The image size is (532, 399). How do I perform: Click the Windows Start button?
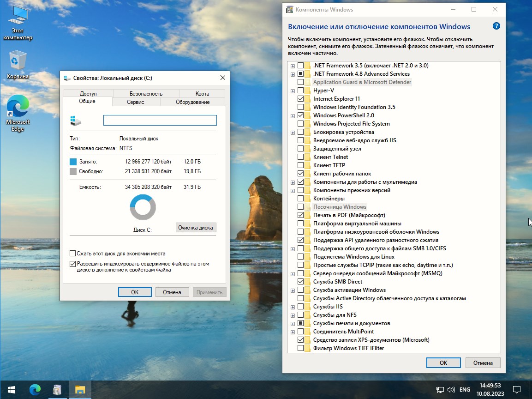click(12, 389)
